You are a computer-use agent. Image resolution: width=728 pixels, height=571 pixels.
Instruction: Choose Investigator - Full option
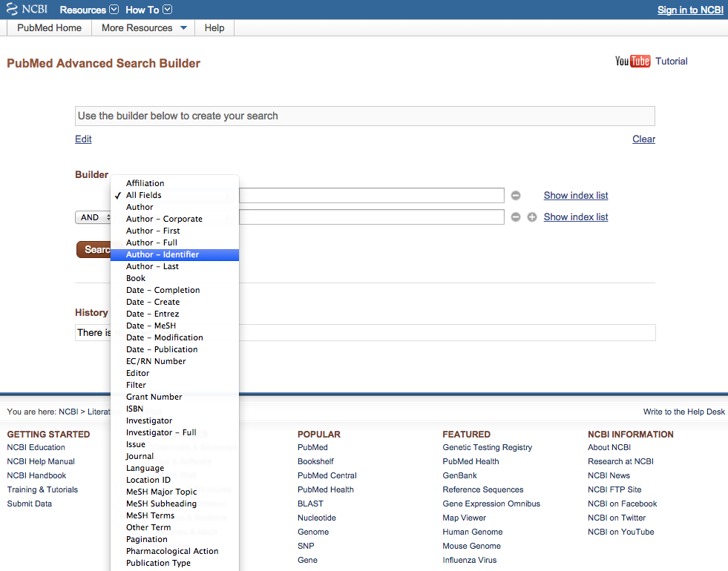coord(174,433)
